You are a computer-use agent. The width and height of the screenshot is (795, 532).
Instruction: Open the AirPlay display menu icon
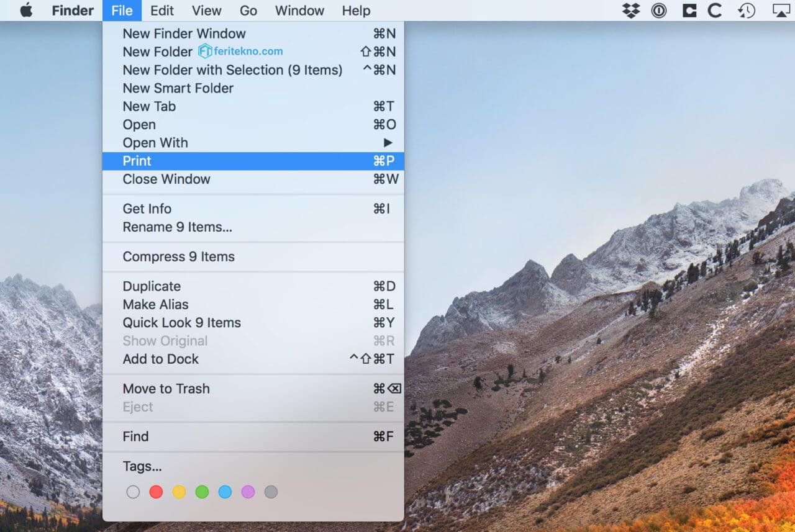(x=781, y=11)
